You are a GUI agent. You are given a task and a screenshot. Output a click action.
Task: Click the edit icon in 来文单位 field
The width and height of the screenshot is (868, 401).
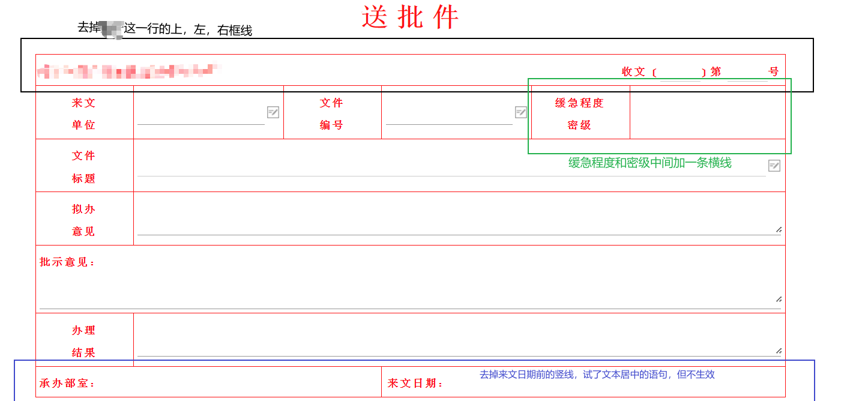point(273,112)
